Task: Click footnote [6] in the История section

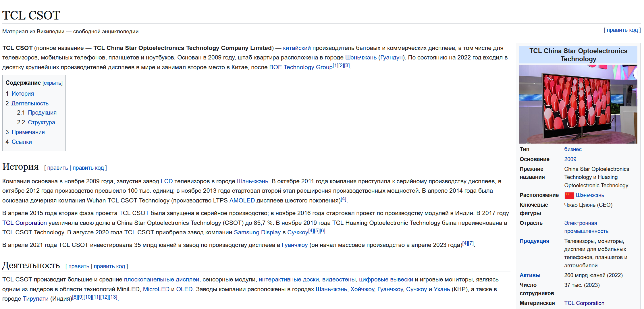Action: 322,231
